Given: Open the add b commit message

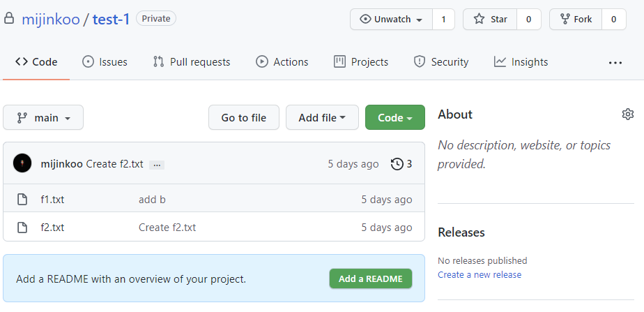Looking at the screenshot, I should pos(153,200).
